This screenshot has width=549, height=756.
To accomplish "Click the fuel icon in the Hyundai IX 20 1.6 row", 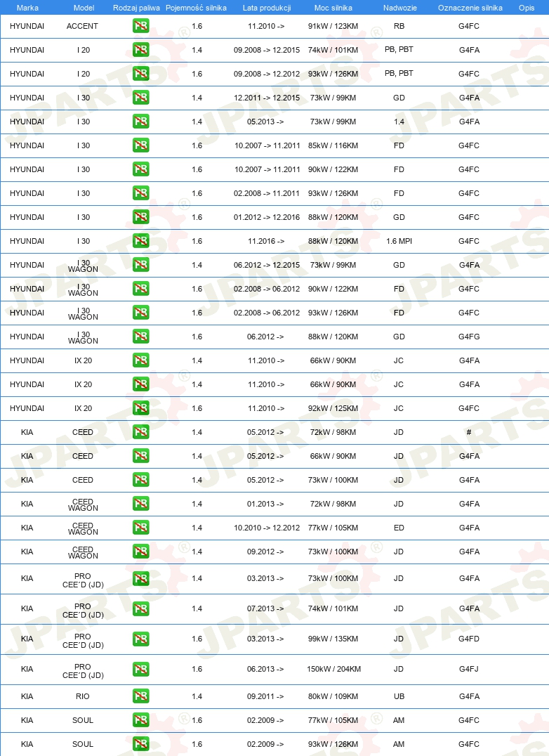I will coord(140,408).
